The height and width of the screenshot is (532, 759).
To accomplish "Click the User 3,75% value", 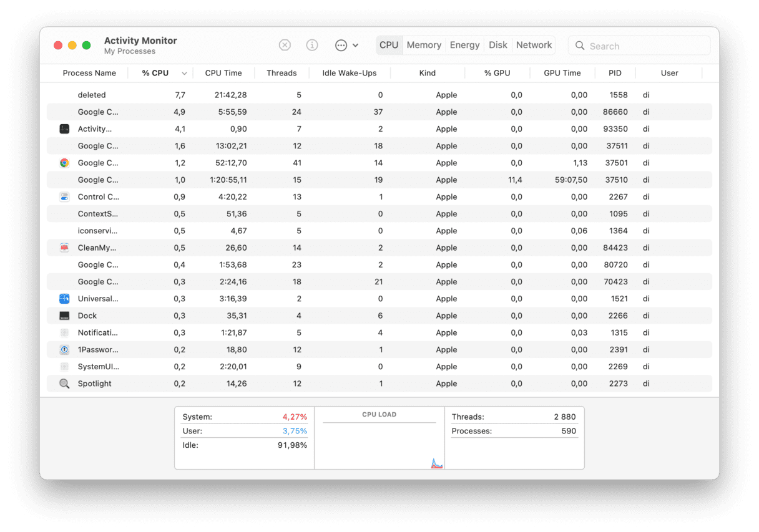I will click(295, 431).
